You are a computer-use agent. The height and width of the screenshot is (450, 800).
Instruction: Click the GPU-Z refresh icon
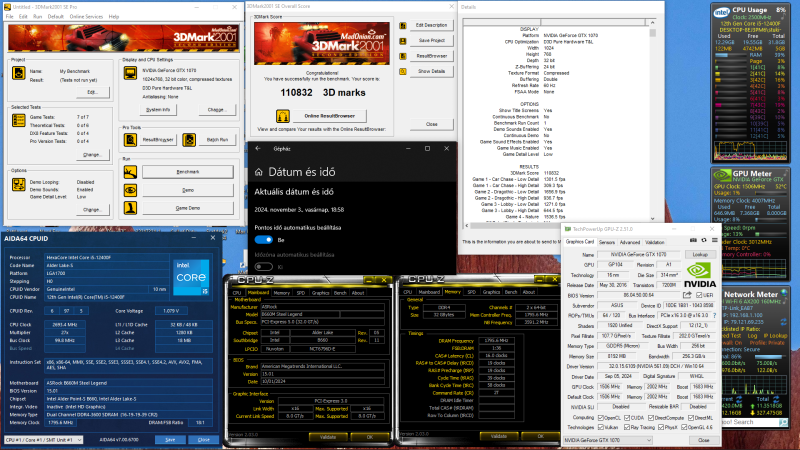coord(704,240)
